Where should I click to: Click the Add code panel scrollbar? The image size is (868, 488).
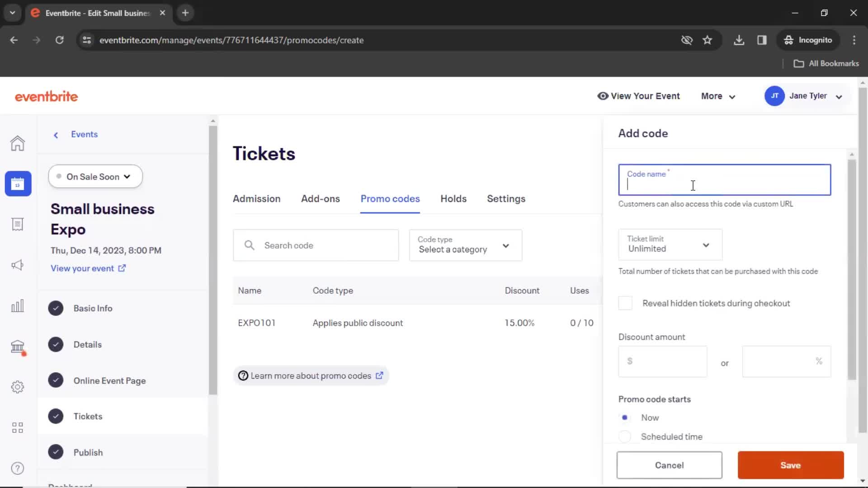point(852,270)
